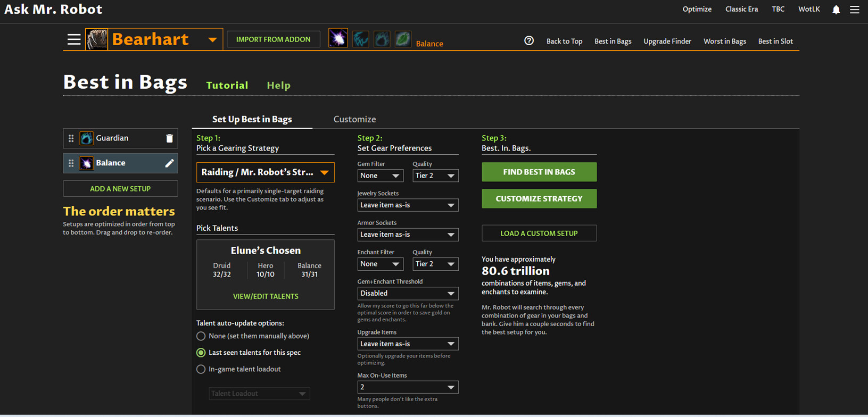
Task: Select the Balance spec icon in header
Action: pyautogui.click(x=338, y=39)
